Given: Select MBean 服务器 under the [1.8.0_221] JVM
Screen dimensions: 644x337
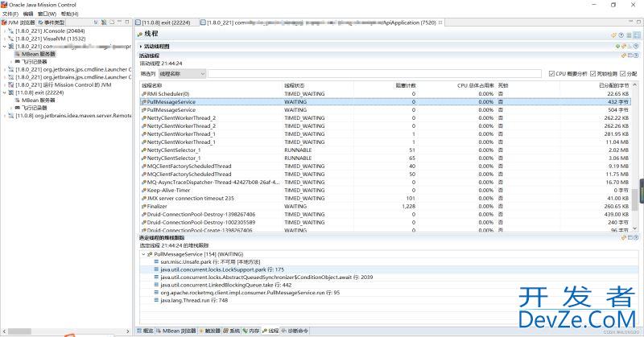Looking at the screenshot, I should (x=35, y=54).
